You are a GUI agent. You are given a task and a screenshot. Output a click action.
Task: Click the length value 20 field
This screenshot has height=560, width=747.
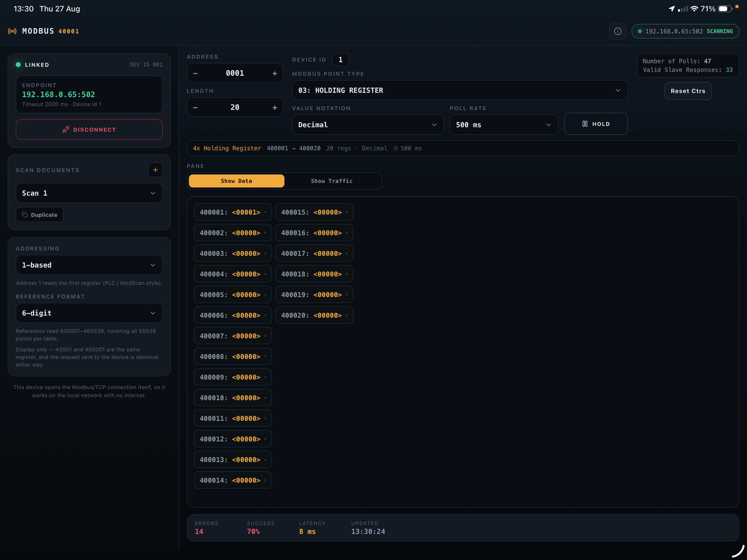pos(235,107)
